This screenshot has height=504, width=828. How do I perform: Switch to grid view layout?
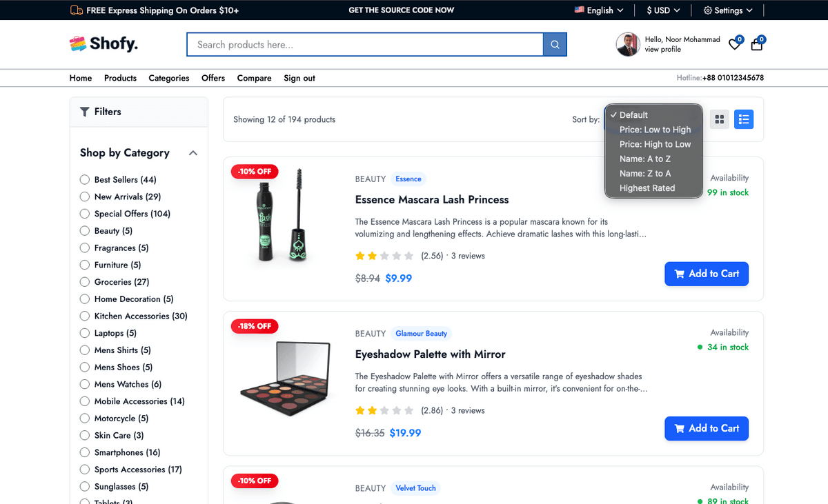click(x=720, y=119)
